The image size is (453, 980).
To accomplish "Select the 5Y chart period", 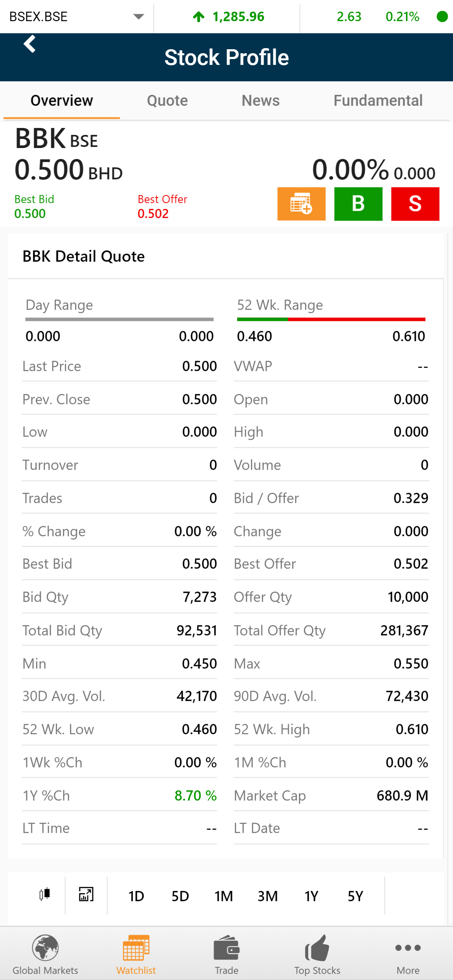I will pos(355,896).
